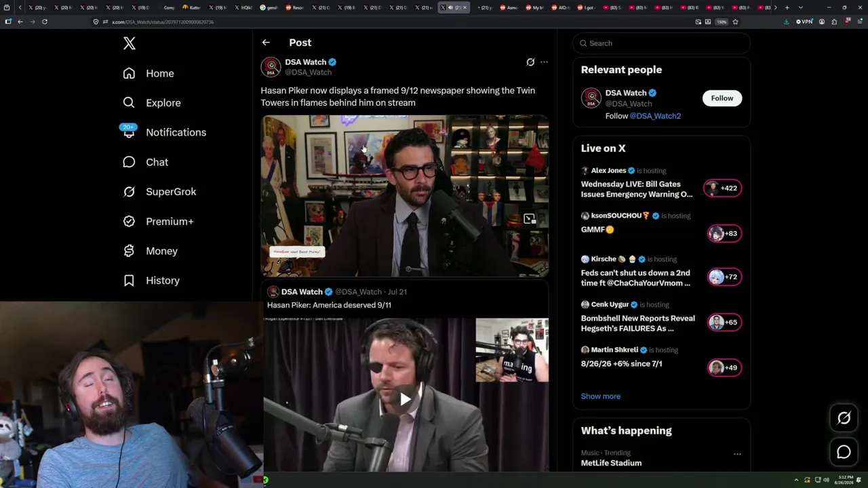
Task: Open 'Wednesday LIVE: Bill Gates' space title
Action: [x=637, y=189]
